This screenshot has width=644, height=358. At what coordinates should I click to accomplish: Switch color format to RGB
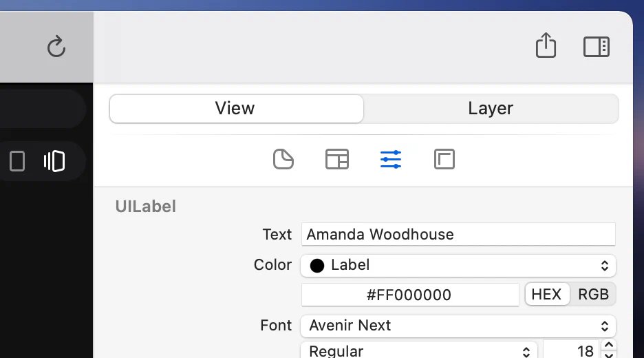[594, 294]
